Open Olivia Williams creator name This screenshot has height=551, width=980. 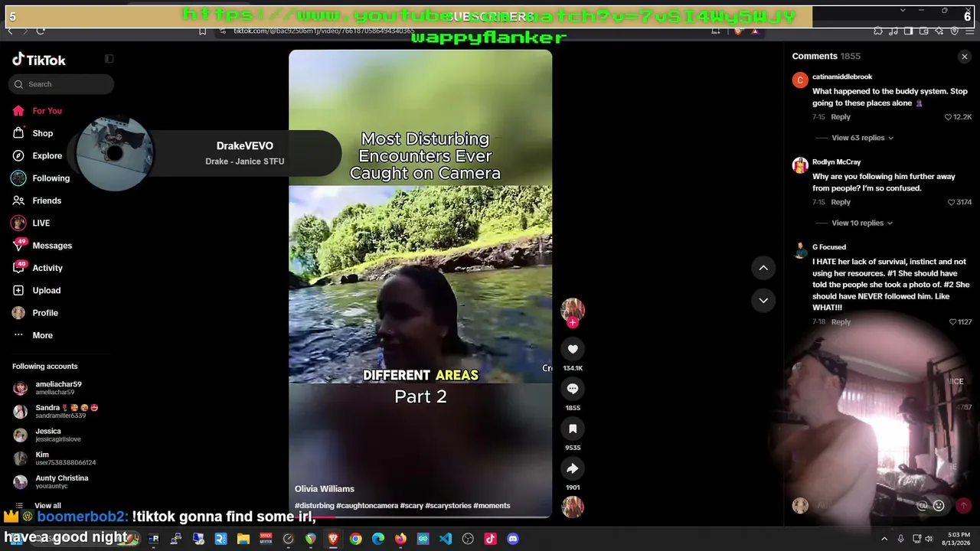pos(325,489)
